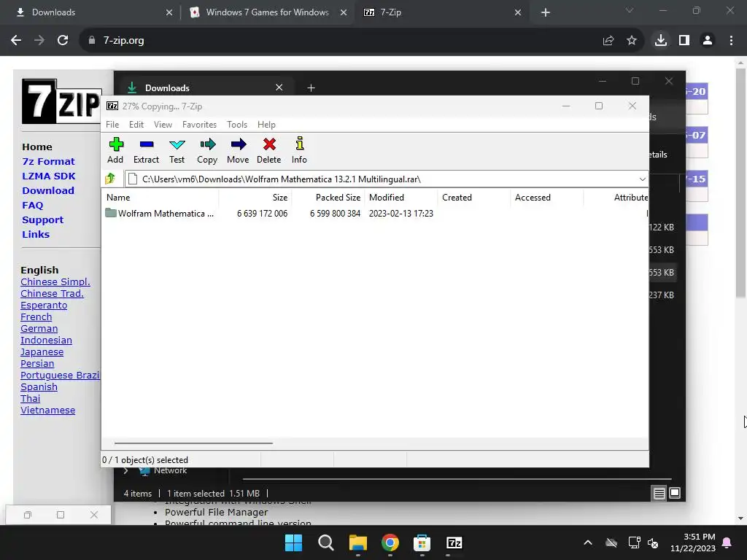Add a new tab in File Explorer Downloads window

311,88
